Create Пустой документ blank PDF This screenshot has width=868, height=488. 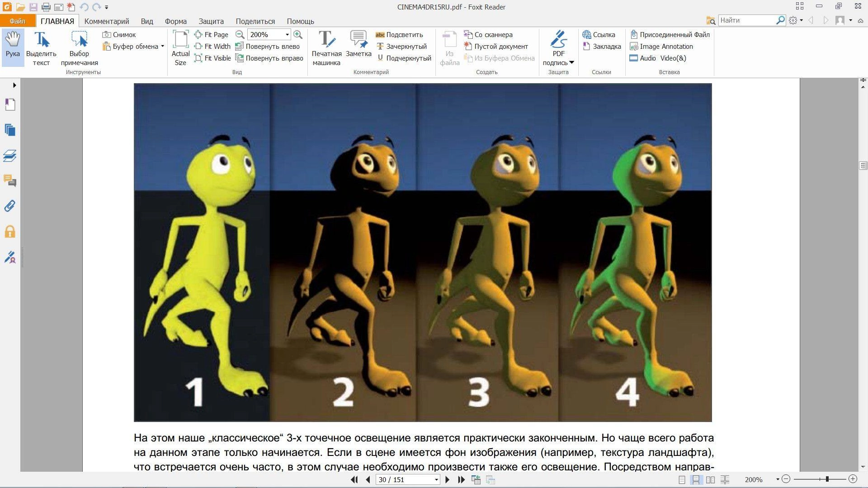coord(496,46)
